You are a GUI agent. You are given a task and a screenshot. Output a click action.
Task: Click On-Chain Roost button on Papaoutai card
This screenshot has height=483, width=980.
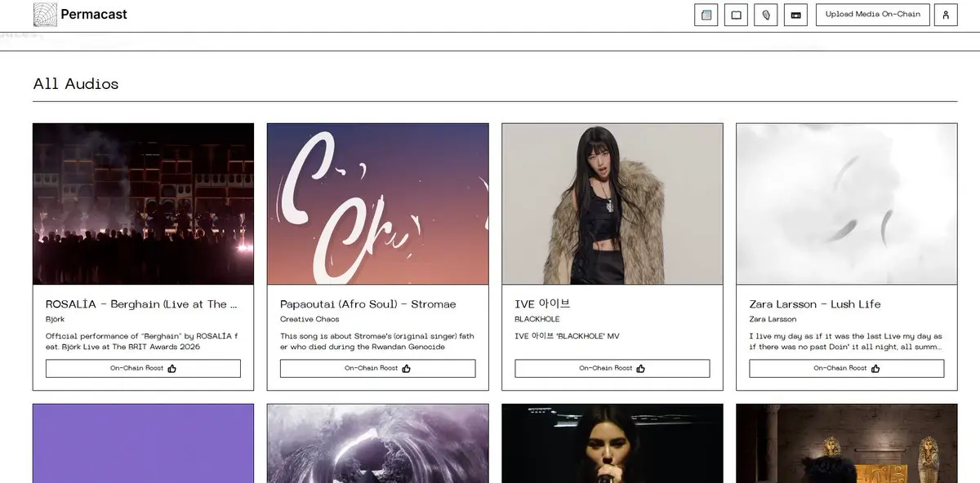click(x=378, y=368)
